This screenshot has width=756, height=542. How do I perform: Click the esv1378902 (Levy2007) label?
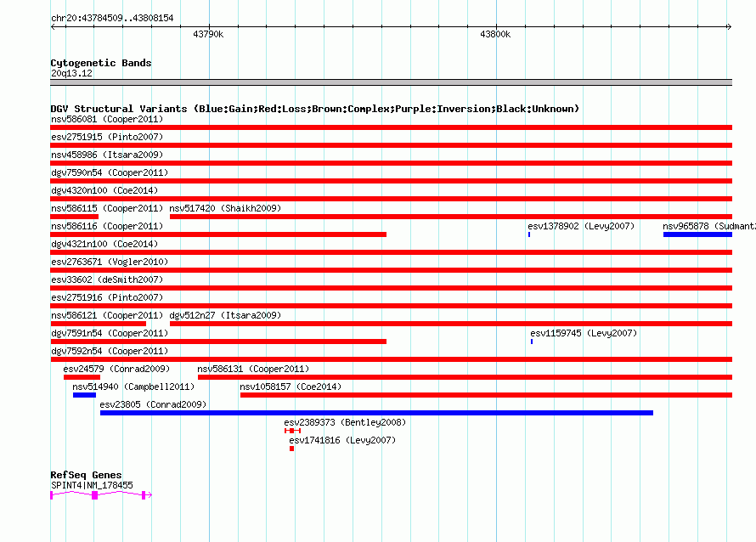(581, 226)
